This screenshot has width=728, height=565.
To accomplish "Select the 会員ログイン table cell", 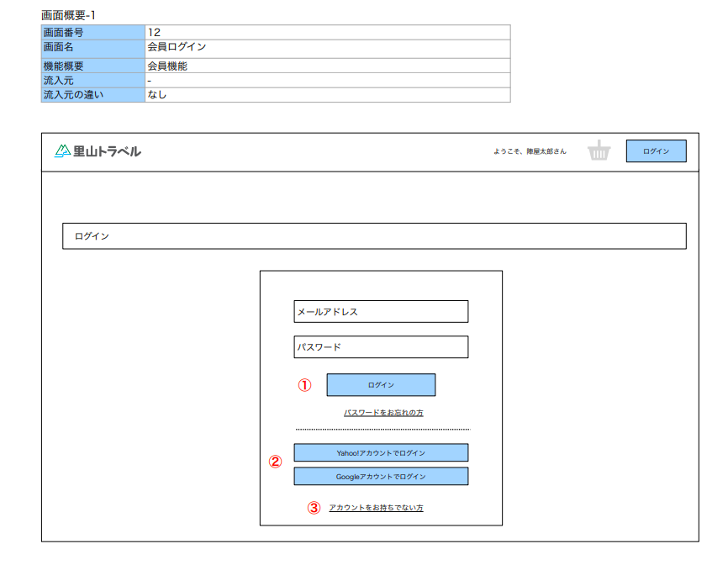I will [x=327, y=49].
